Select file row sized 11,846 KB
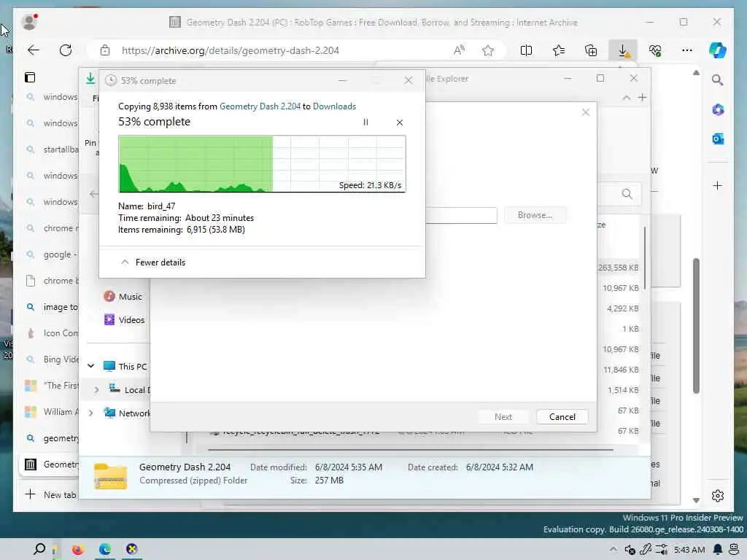Image resolution: width=747 pixels, height=560 pixels. point(620,370)
